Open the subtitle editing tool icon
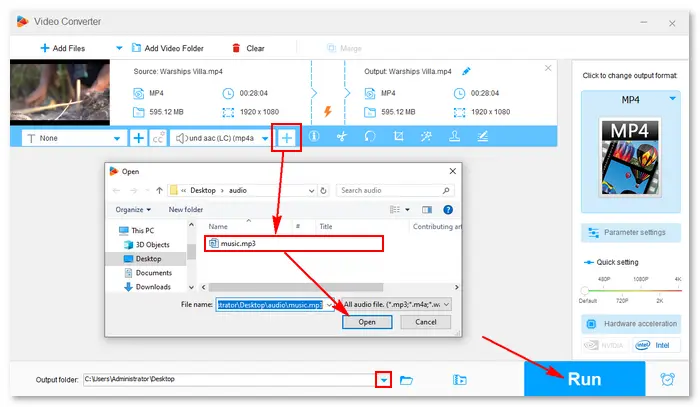 [x=483, y=137]
